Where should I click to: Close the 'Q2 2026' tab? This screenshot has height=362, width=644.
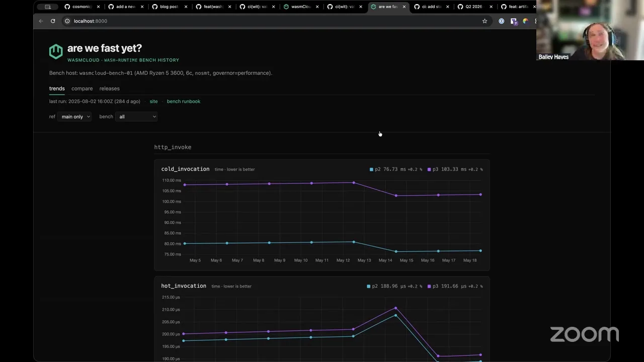point(491,7)
